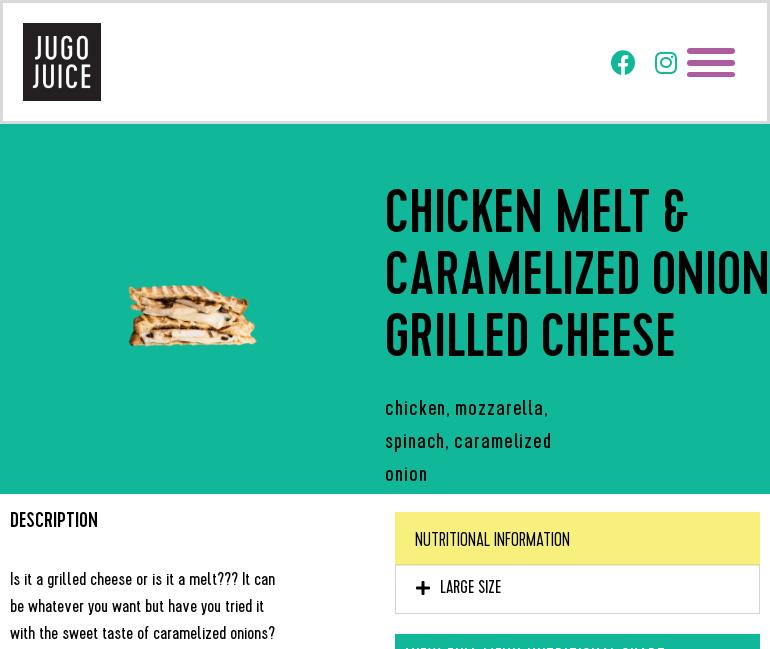The width and height of the screenshot is (770, 649).
Task: Click the Jugo Juice logo
Action: click(x=62, y=62)
